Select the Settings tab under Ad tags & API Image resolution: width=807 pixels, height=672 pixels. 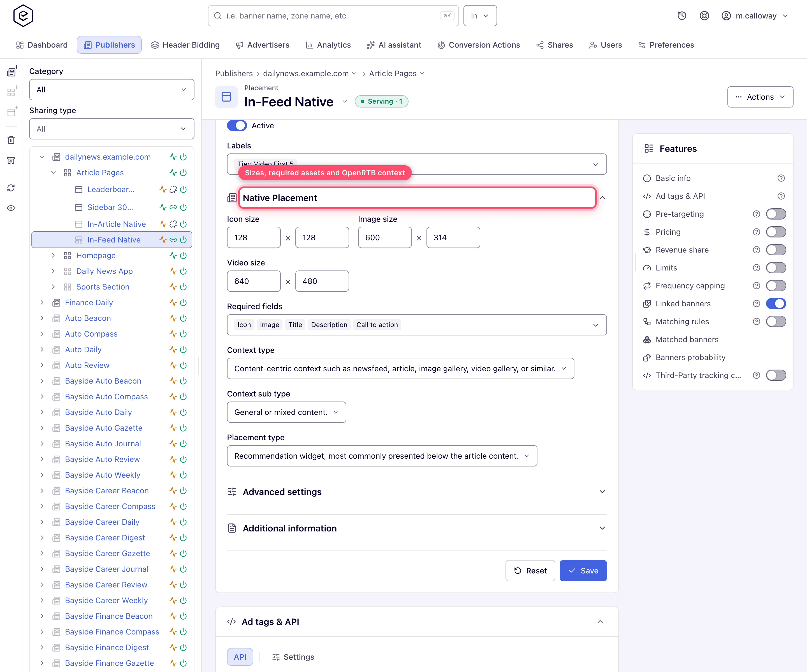tap(293, 657)
